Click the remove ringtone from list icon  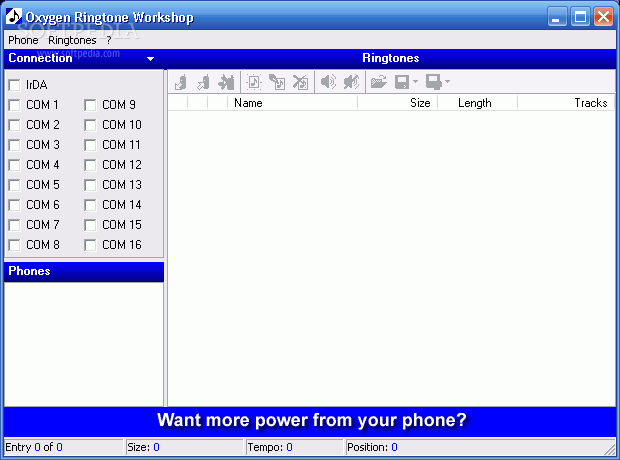pyautogui.click(x=301, y=82)
